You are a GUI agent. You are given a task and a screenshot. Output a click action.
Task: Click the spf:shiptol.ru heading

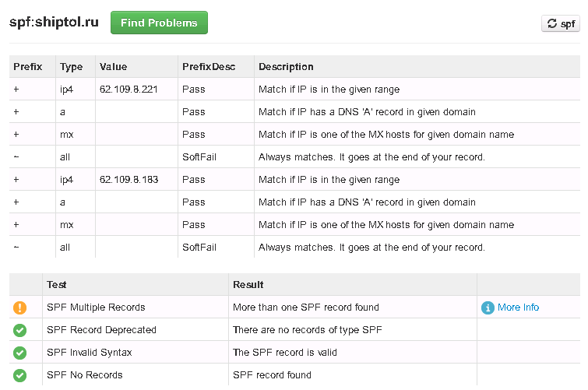[x=54, y=22]
